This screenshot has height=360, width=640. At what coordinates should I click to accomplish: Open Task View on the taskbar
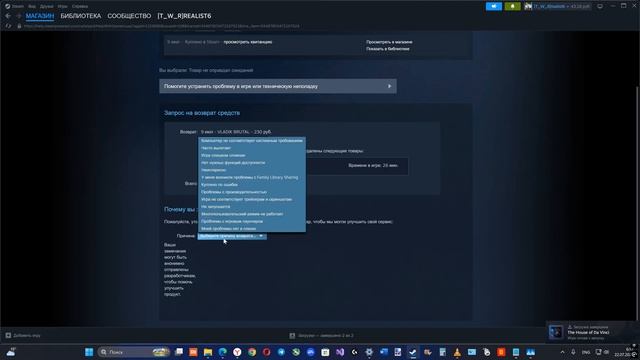pyautogui.click(x=179, y=352)
